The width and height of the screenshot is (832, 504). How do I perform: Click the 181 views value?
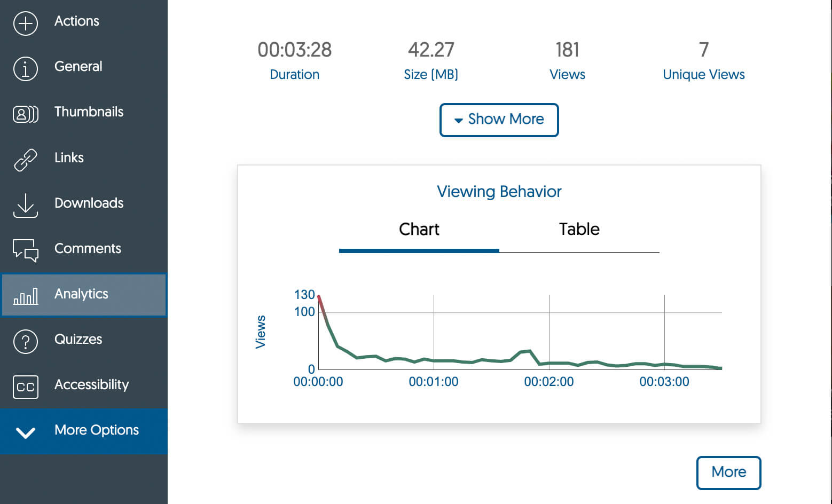567,50
